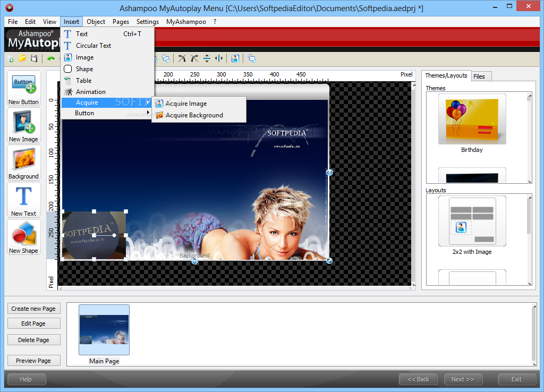Image resolution: width=544 pixels, height=392 pixels.
Task: Switch to the Themes/Layouts tab
Action: [x=446, y=75]
